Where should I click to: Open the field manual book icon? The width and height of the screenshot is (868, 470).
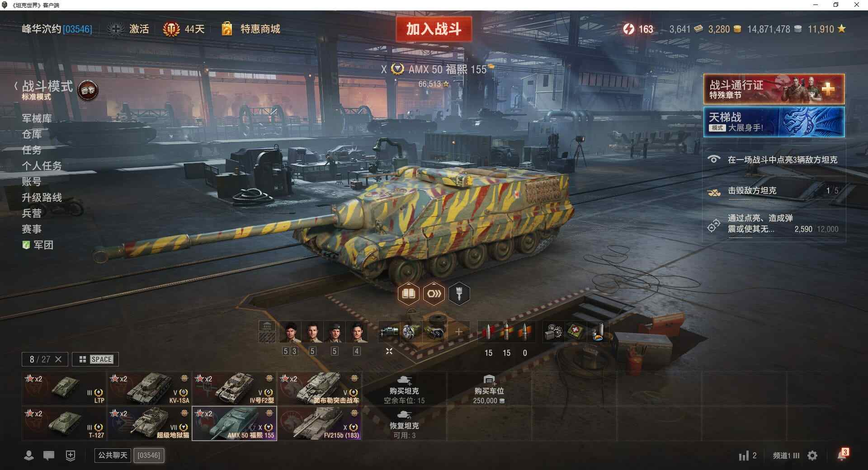(x=408, y=294)
